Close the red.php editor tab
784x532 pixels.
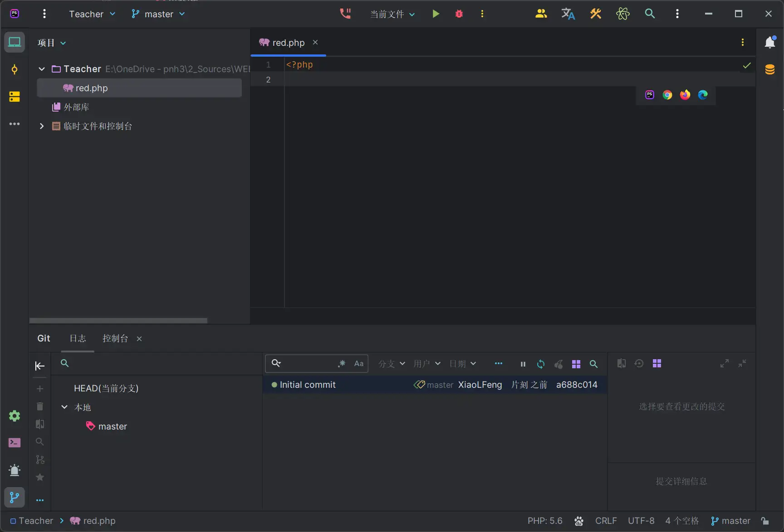coord(315,42)
